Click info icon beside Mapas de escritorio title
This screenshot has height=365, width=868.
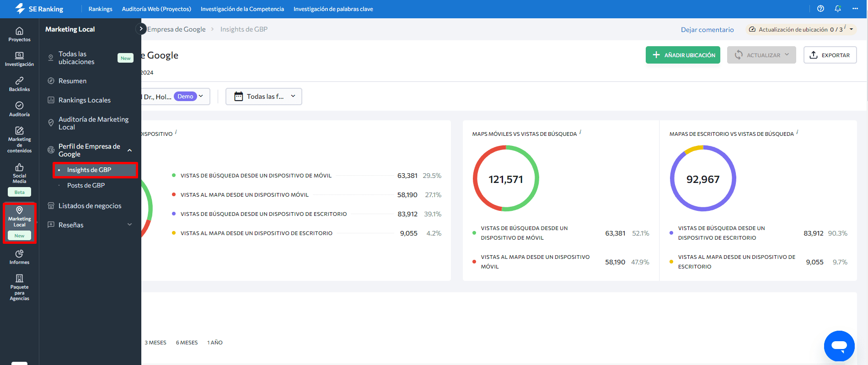coord(797,132)
